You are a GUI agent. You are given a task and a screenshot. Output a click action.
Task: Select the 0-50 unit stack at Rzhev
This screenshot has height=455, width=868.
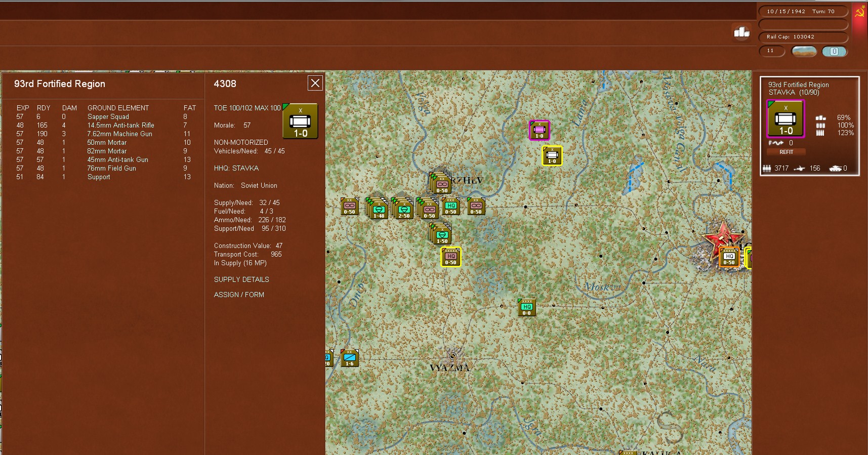point(441,183)
